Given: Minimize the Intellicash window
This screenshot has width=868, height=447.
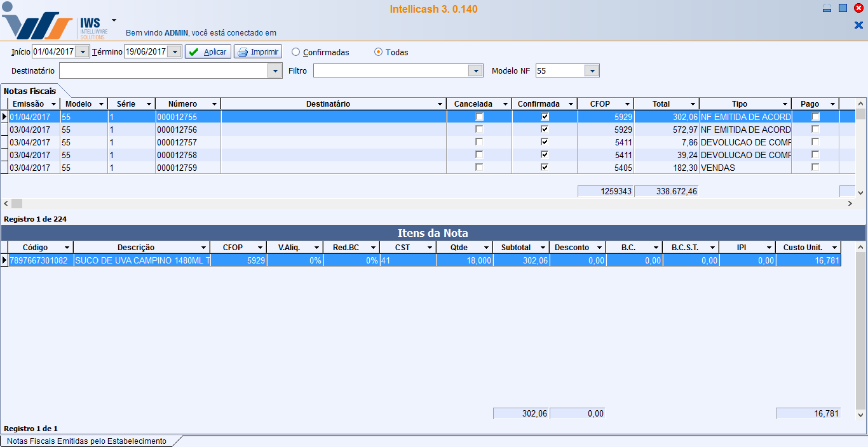Looking at the screenshot, I should (827, 9).
